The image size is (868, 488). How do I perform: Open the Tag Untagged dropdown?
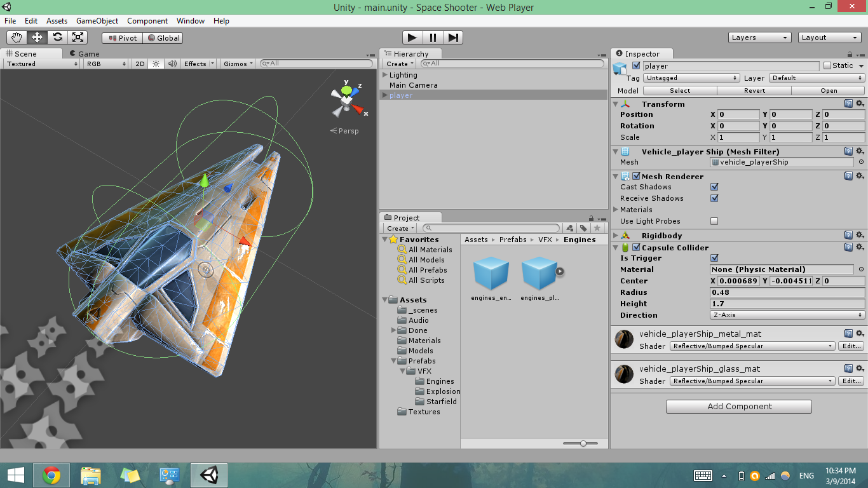point(691,78)
